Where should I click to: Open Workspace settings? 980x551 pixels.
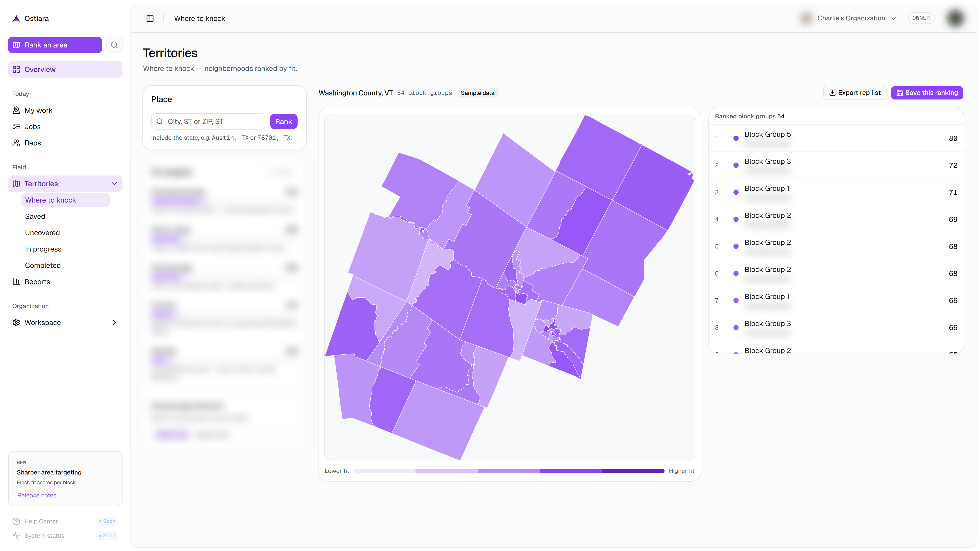(x=65, y=322)
